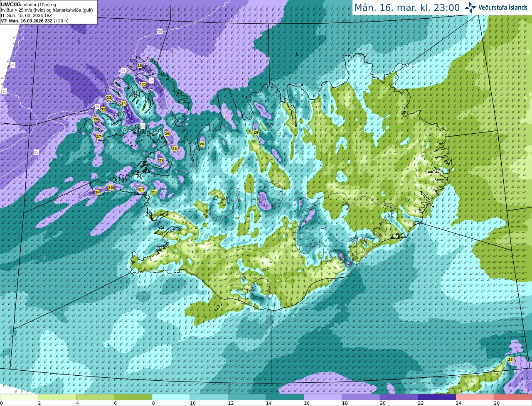532x406 pixels.
Task: Click the date header "Mán. 16. mar. kl. 23:00"
Action: pyautogui.click(x=407, y=7)
